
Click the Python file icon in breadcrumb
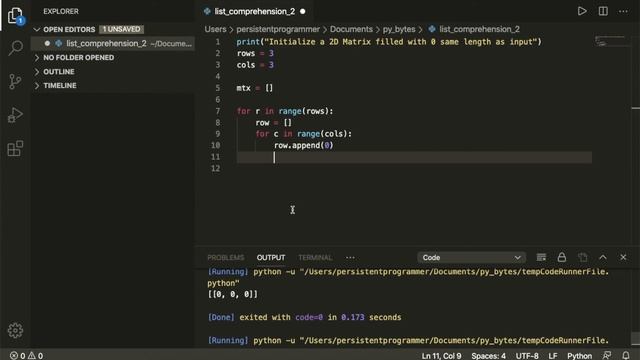tap(432, 29)
